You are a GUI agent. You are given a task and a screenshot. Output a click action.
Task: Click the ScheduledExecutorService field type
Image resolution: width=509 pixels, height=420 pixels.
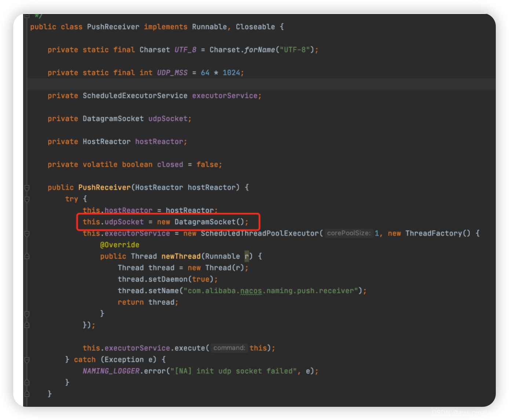coord(135,96)
